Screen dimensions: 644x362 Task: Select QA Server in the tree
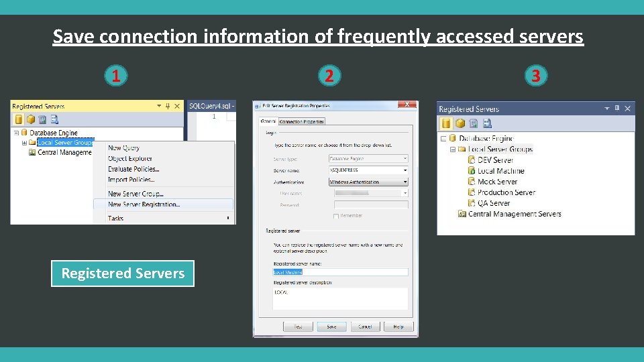click(494, 203)
